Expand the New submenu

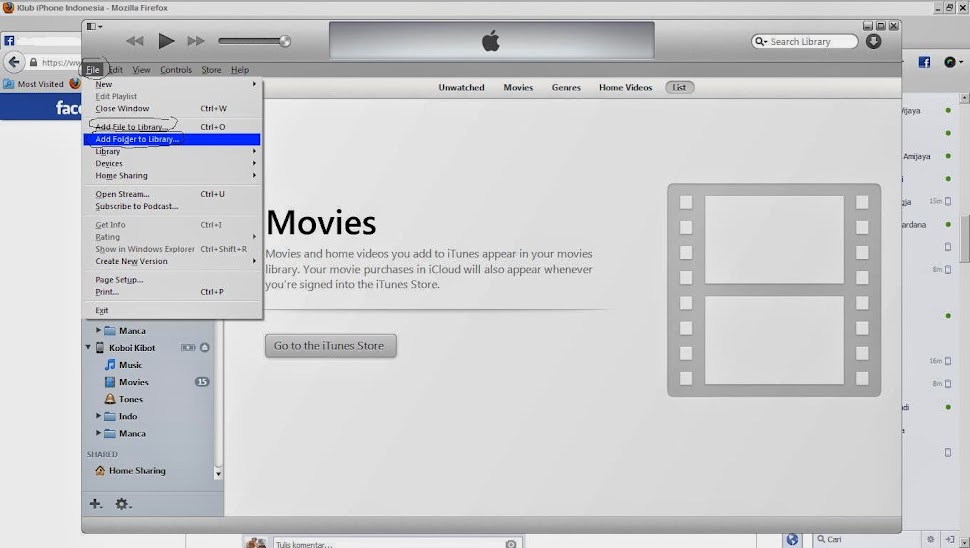pos(172,84)
